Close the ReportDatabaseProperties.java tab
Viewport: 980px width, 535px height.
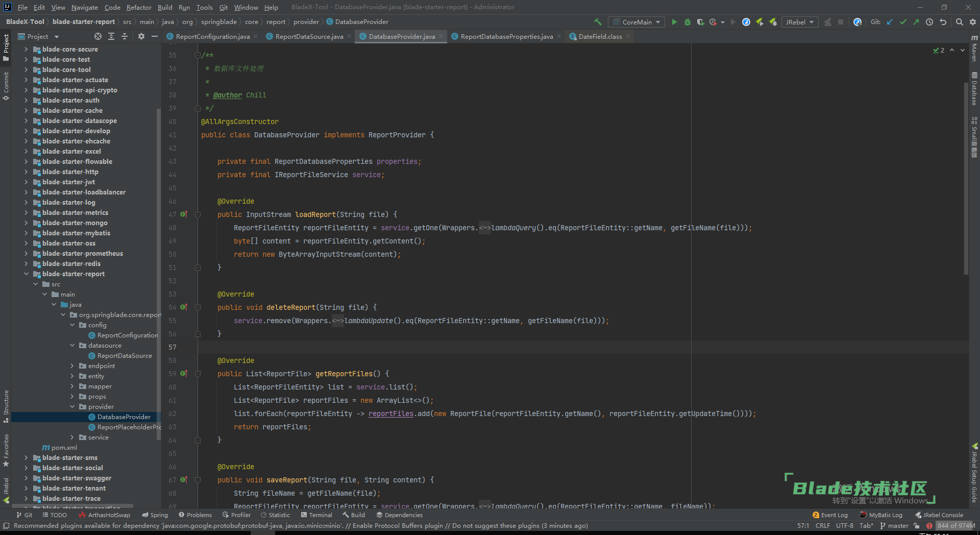coord(559,36)
